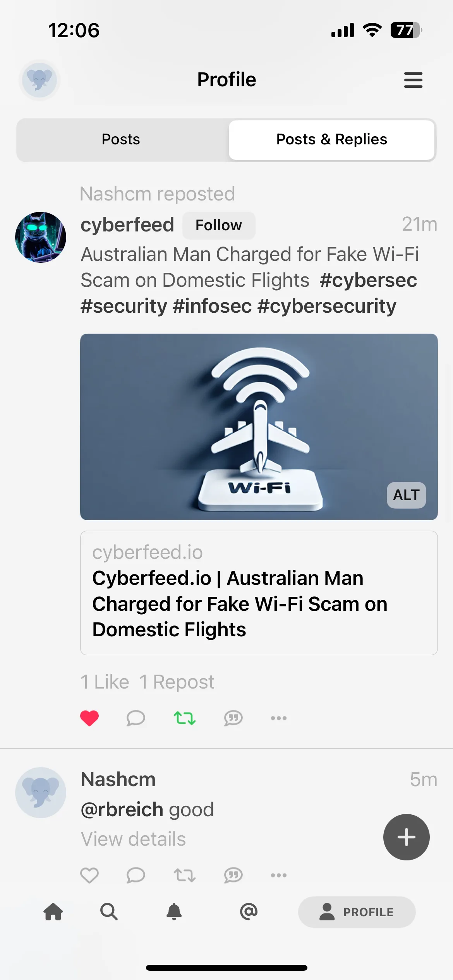Switch to the Posts tab
Image resolution: width=453 pixels, height=980 pixels.
121,139
